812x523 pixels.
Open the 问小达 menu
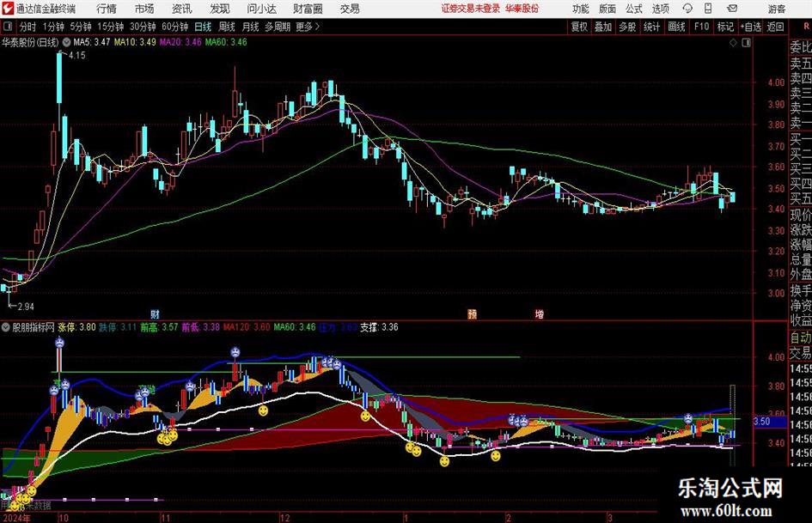tap(261, 9)
